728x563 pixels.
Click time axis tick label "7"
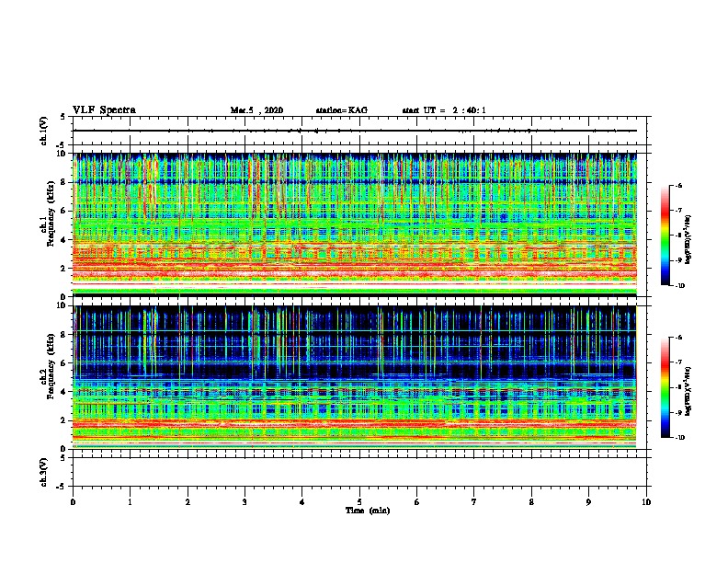(474, 502)
